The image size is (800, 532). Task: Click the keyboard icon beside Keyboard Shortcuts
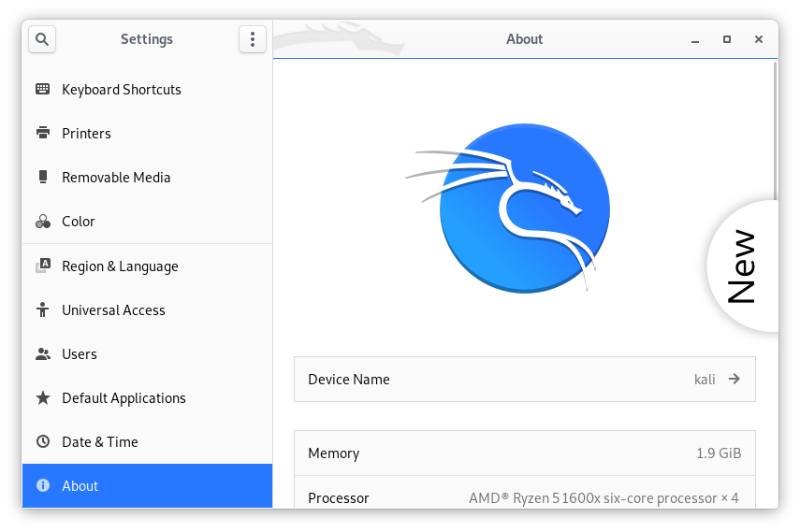click(x=43, y=89)
